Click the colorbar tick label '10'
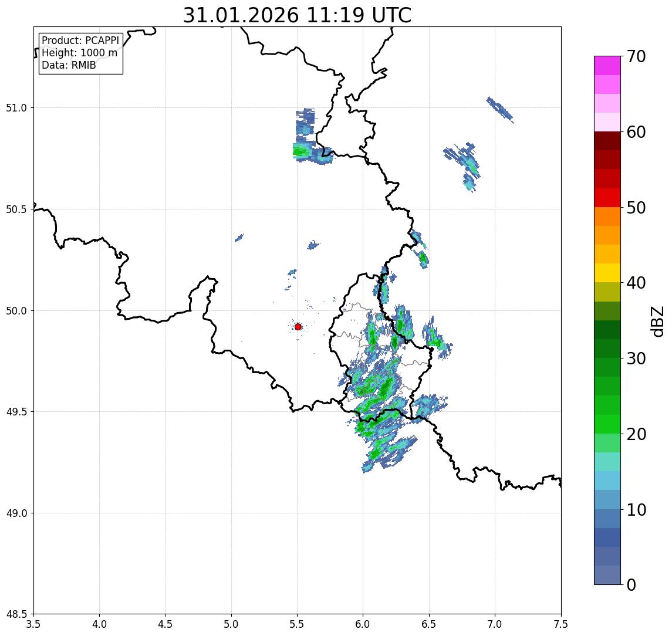Viewport: 672px width, 636px height. tap(636, 510)
